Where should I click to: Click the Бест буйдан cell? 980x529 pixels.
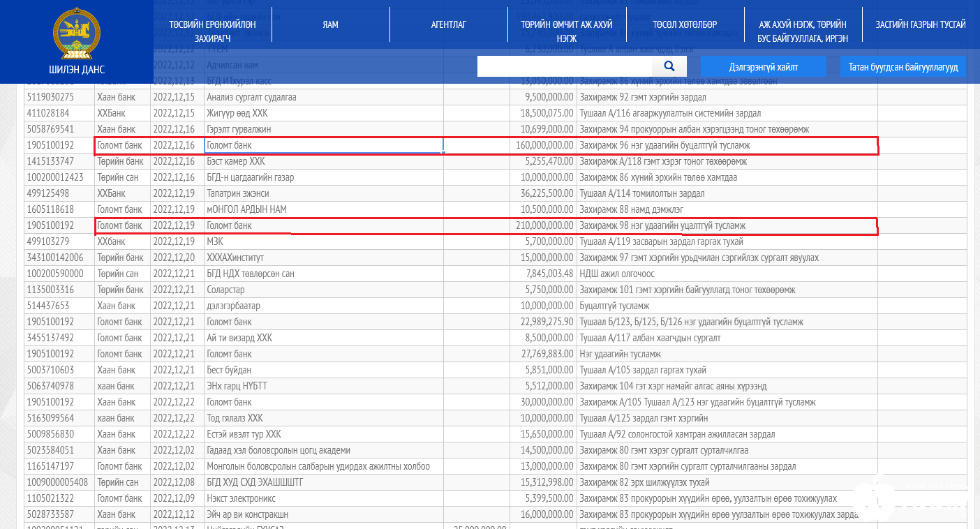pyautogui.click(x=325, y=370)
